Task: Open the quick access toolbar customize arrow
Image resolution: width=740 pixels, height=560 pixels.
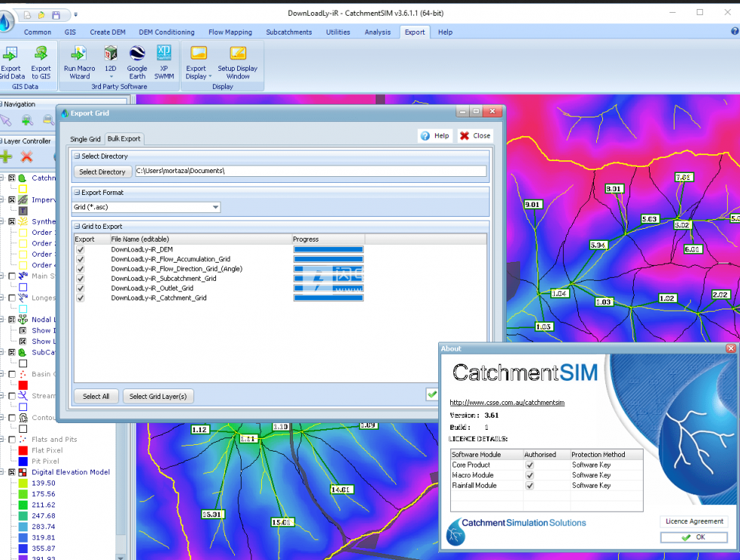Action: point(75,15)
